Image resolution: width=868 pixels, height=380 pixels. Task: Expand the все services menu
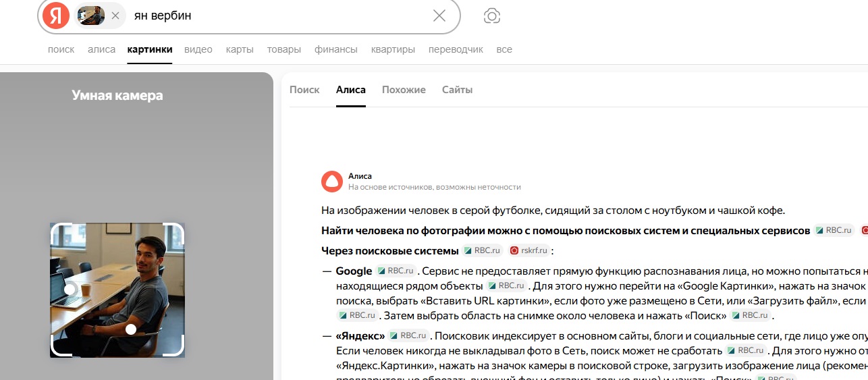504,49
